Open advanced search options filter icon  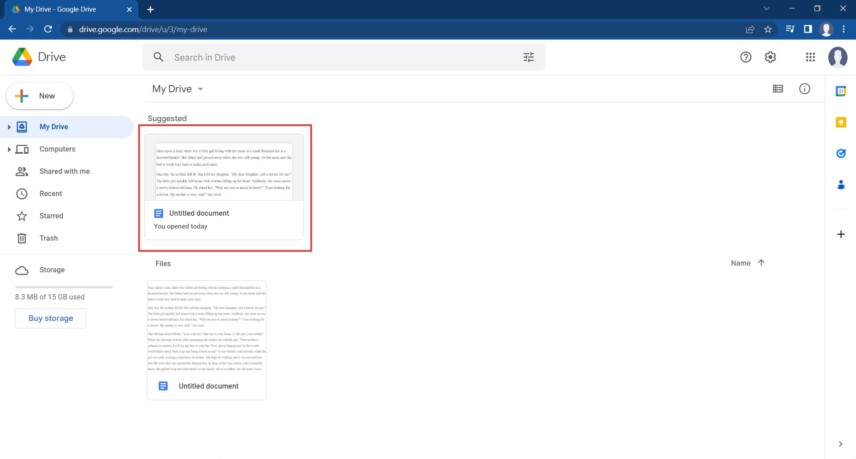[x=528, y=57]
